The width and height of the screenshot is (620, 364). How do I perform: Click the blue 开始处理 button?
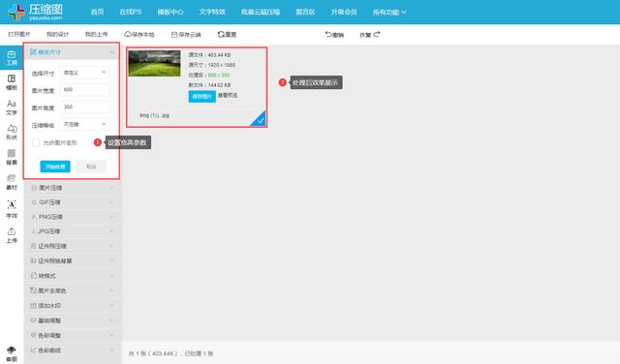coord(55,167)
